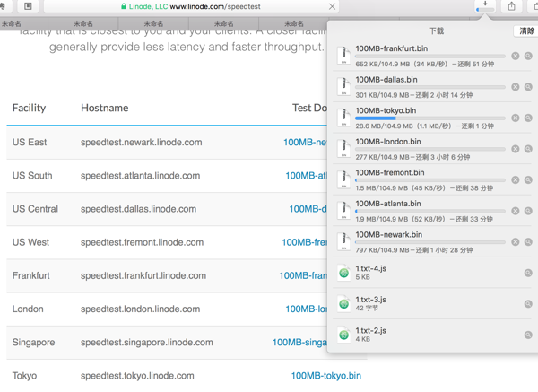538x392 pixels.
Task: Reveal 1.txt-4.js in Finder
Action: coord(528,273)
